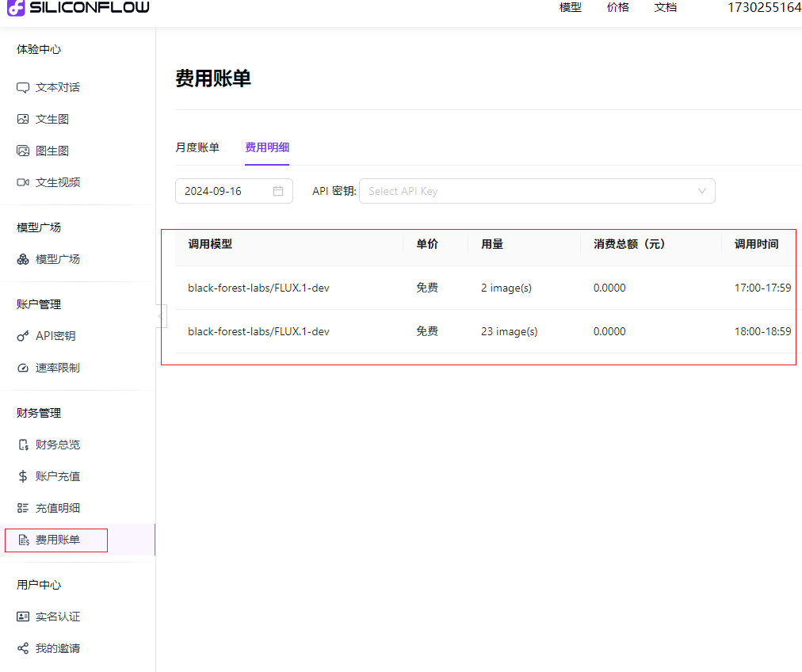
Task: Click the 2024-09-16 date input field
Action: pos(235,191)
